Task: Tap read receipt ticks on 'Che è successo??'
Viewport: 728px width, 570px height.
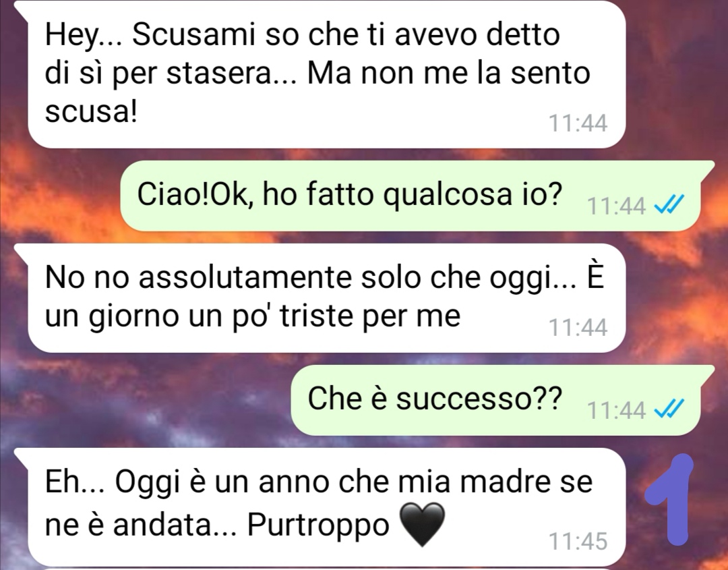Action: click(x=669, y=408)
